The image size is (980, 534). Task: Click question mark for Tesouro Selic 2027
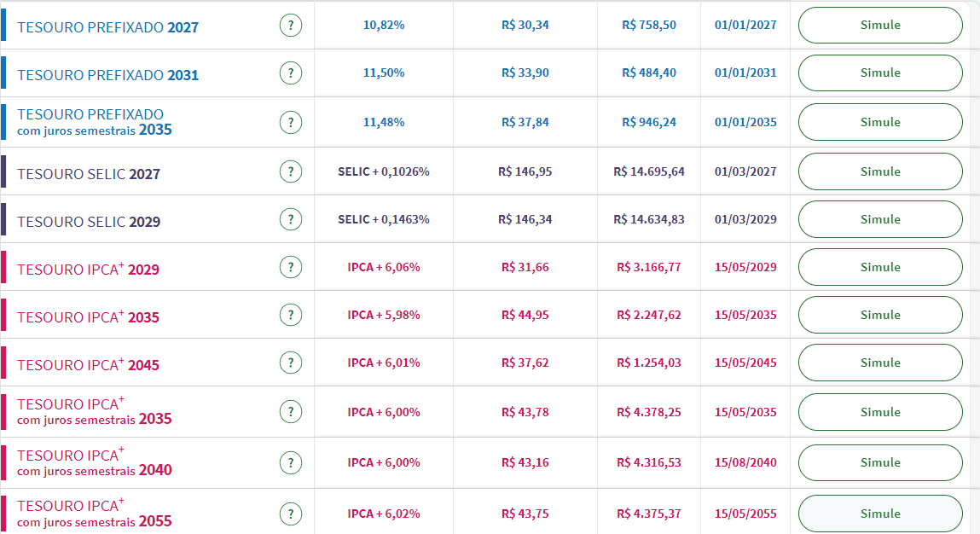click(291, 172)
